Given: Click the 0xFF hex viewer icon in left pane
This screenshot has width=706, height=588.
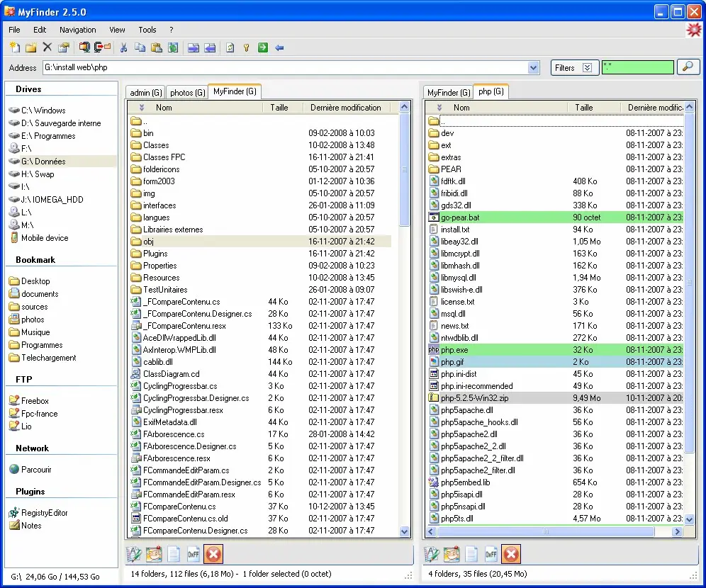Looking at the screenshot, I should pos(194,554).
